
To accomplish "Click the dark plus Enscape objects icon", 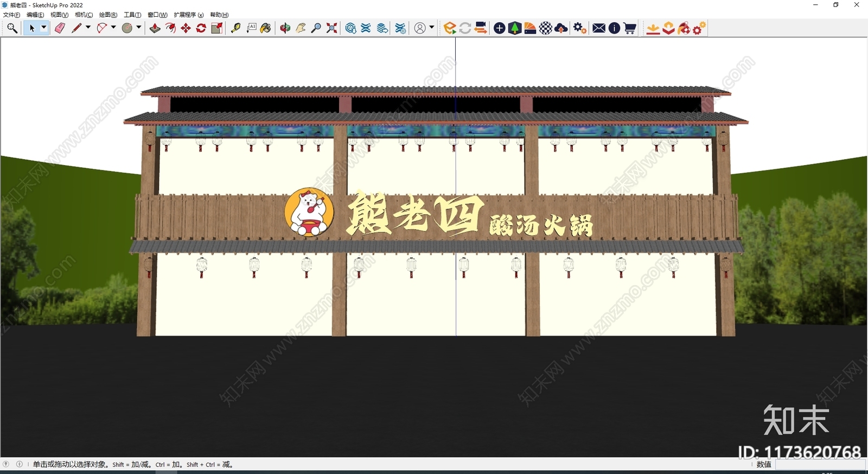I will coord(500,28).
